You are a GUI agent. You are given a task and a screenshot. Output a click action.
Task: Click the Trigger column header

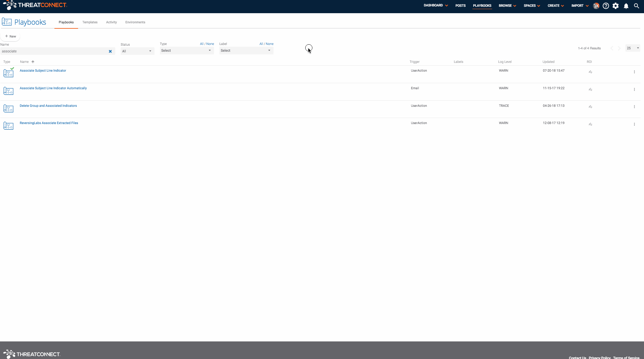[414, 62]
